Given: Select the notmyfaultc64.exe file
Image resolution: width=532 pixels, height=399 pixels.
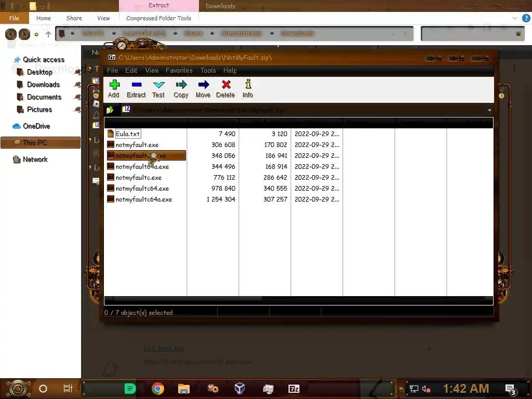Looking at the screenshot, I should click(142, 188).
